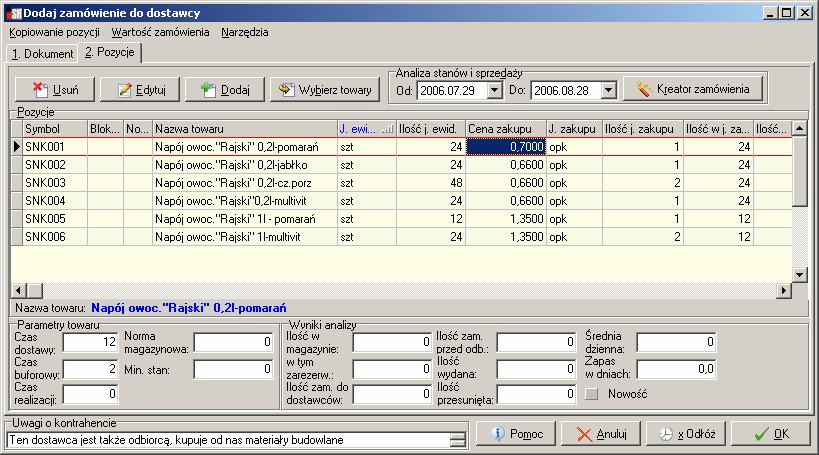Click the Ilość wydana field
This screenshot has width=819, height=455.
coord(536,369)
